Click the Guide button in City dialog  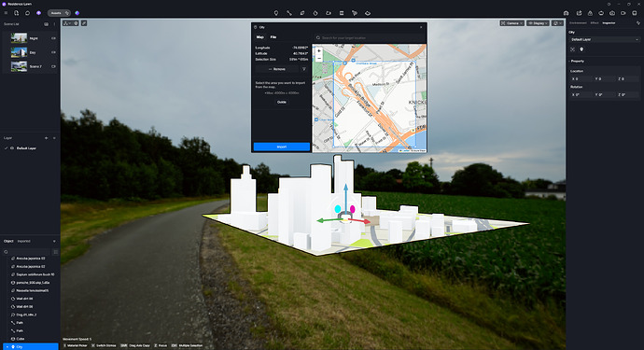(282, 102)
